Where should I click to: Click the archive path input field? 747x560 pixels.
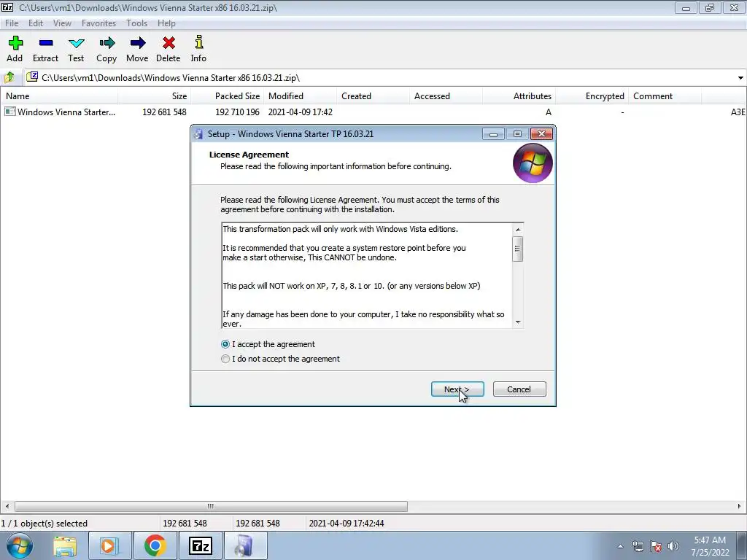click(381, 77)
